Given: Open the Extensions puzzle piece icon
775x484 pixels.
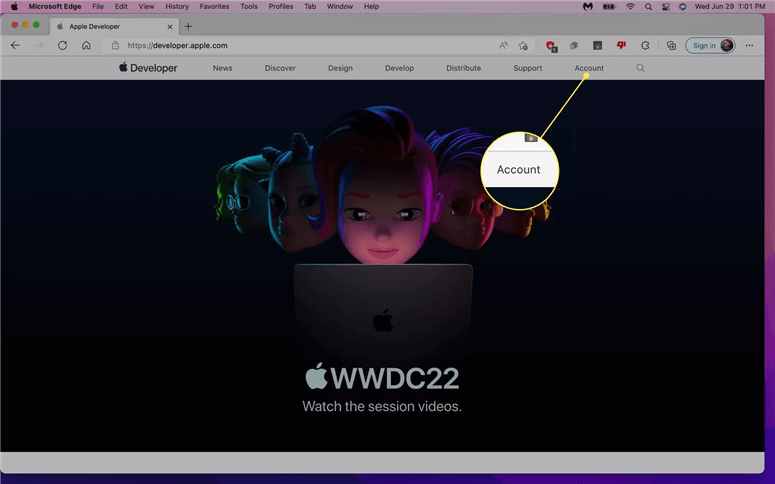Looking at the screenshot, I should 645,45.
